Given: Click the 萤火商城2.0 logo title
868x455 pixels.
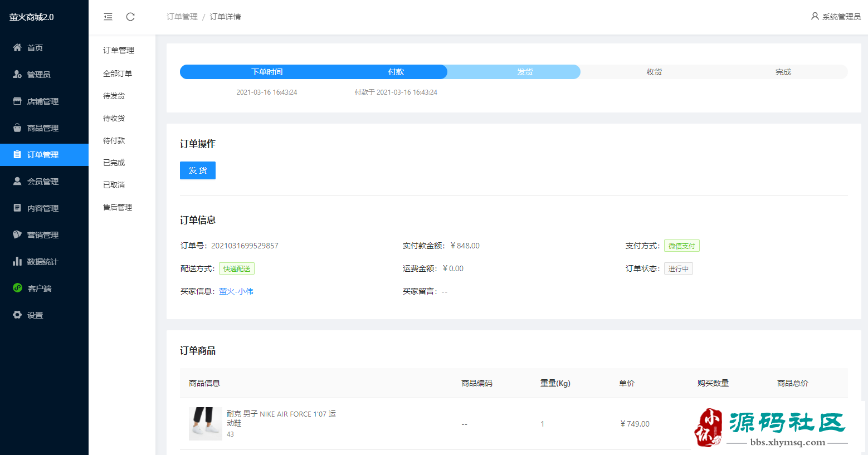Looking at the screenshot, I should click(x=32, y=17).
